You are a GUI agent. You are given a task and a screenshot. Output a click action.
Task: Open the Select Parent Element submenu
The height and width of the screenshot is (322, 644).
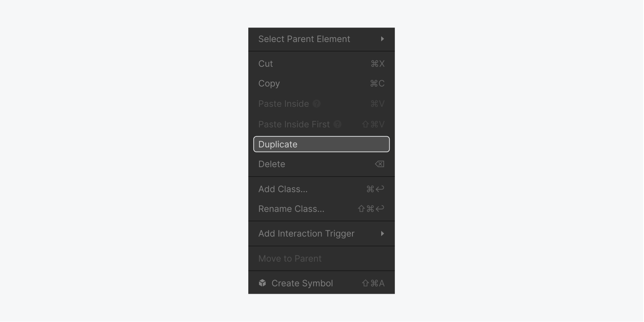tap(304, 39)
